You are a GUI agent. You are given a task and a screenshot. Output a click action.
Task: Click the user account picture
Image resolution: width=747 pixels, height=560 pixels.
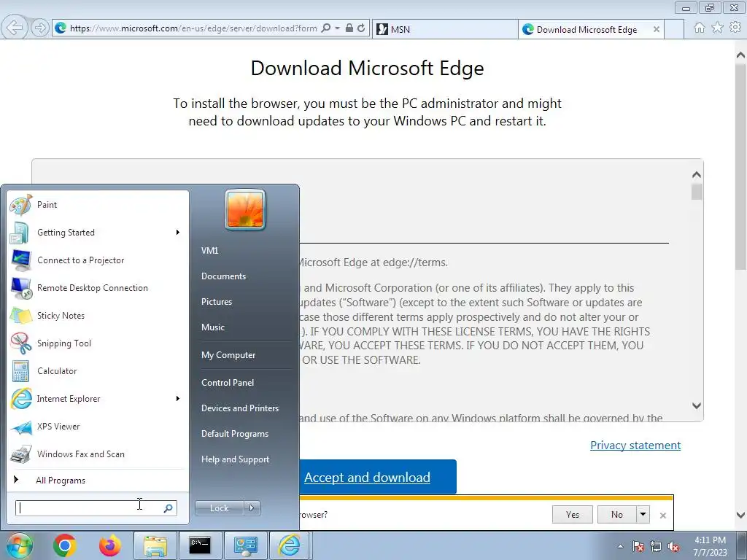coord(245,209)
